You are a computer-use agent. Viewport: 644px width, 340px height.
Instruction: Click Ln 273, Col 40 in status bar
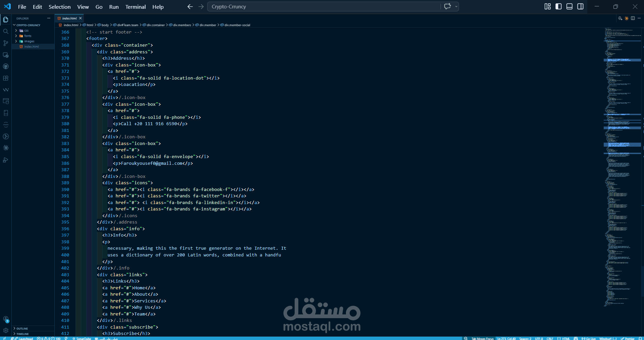(506, 338)
